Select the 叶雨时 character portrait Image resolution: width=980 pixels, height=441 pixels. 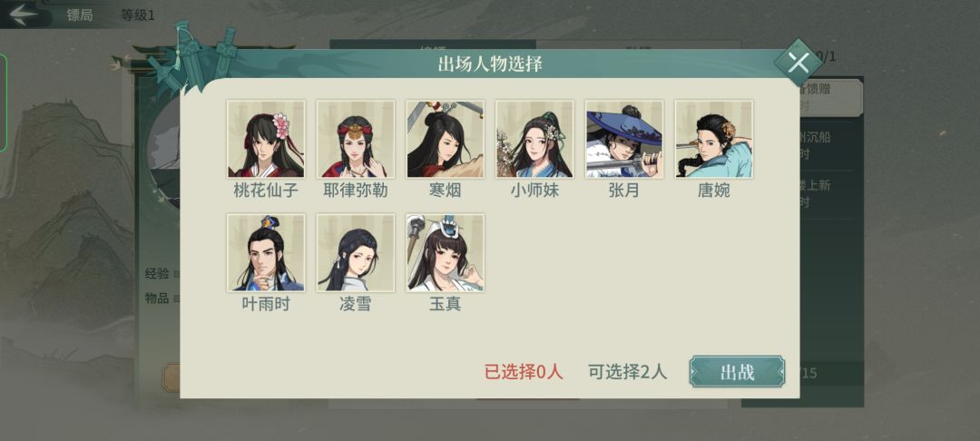coord(266,253)
